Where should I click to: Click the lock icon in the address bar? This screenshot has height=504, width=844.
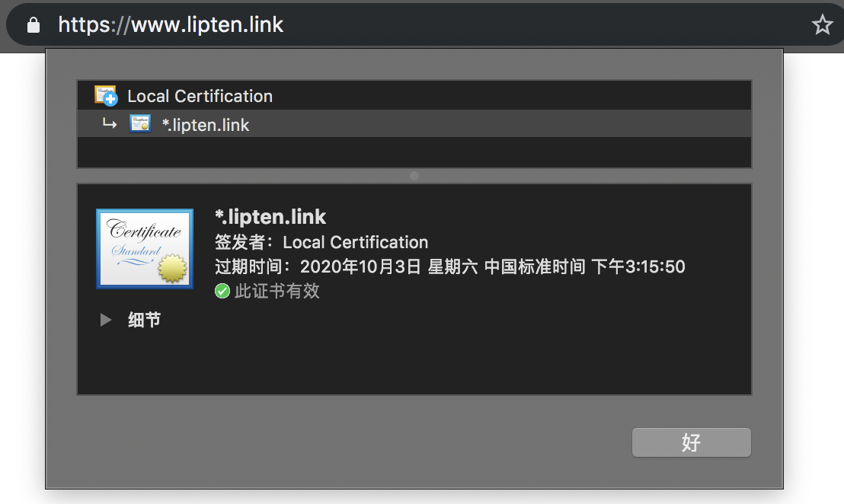34,24
